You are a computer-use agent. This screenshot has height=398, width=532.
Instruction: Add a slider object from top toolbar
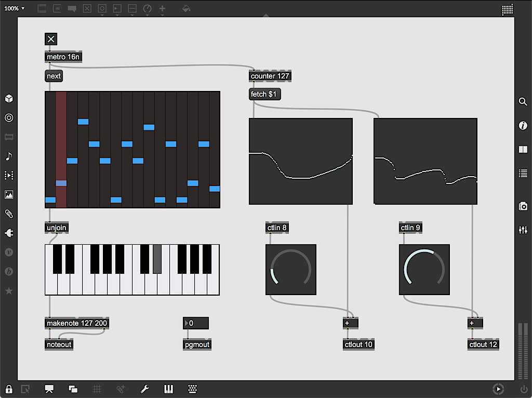pyautogui.click(x=132, y=8)
